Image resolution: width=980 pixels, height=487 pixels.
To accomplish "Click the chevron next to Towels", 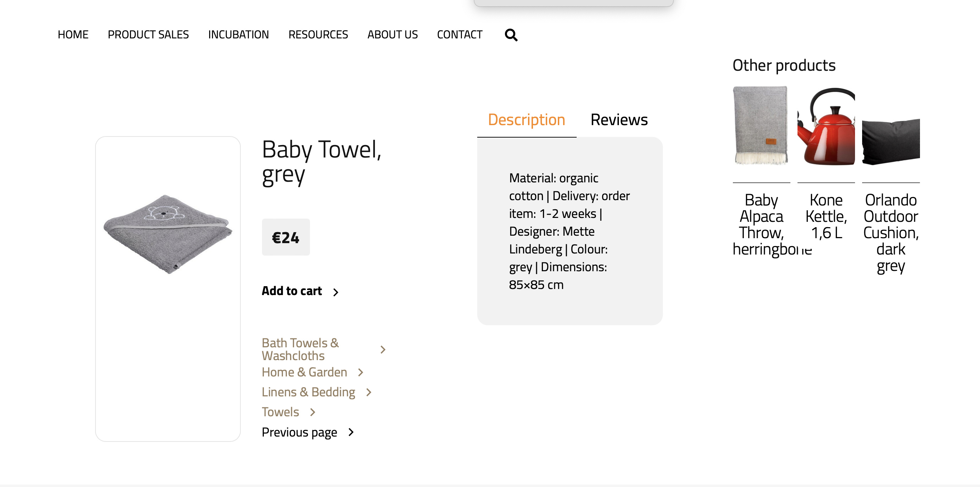I will pos(313,412).
